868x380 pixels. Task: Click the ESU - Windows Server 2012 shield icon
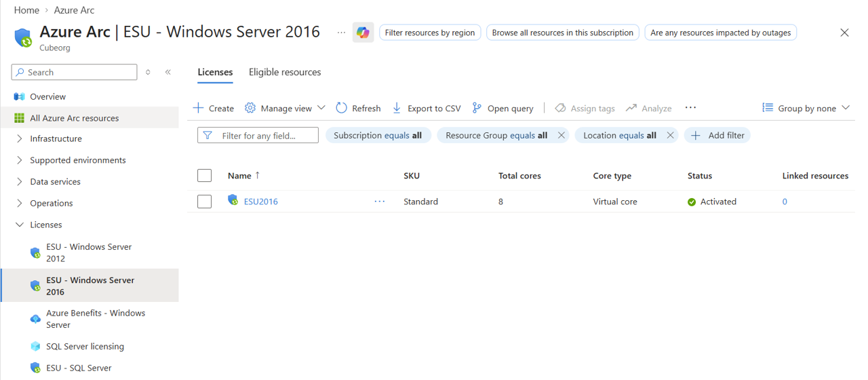pyautogui.click(x=35, y=252)
